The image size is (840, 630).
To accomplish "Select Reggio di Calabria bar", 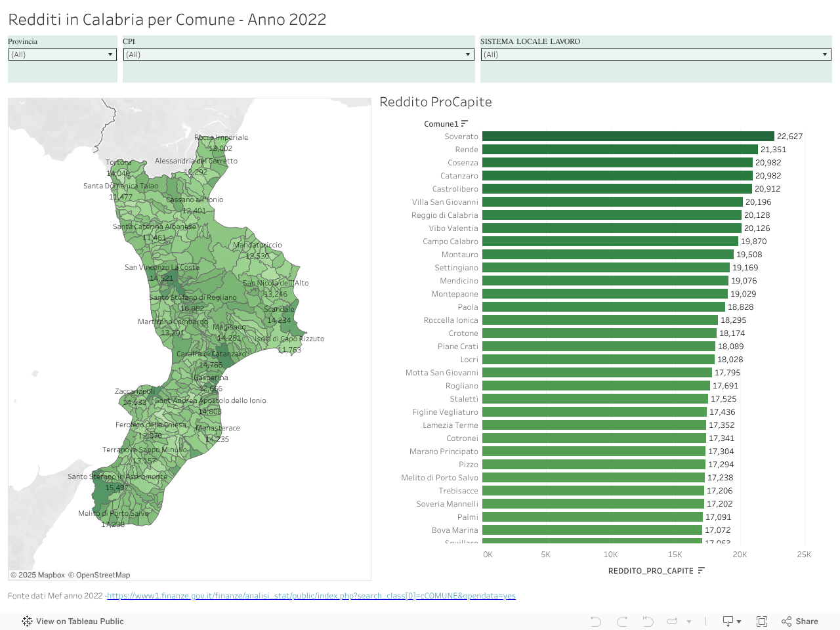I will click(x=612, y=215).
